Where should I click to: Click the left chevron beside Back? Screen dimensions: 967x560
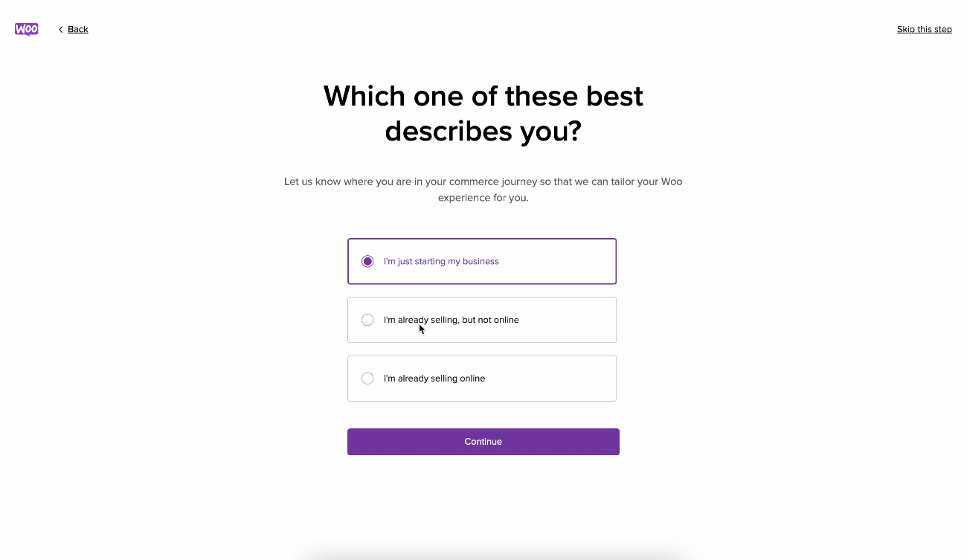click(60, 30)
